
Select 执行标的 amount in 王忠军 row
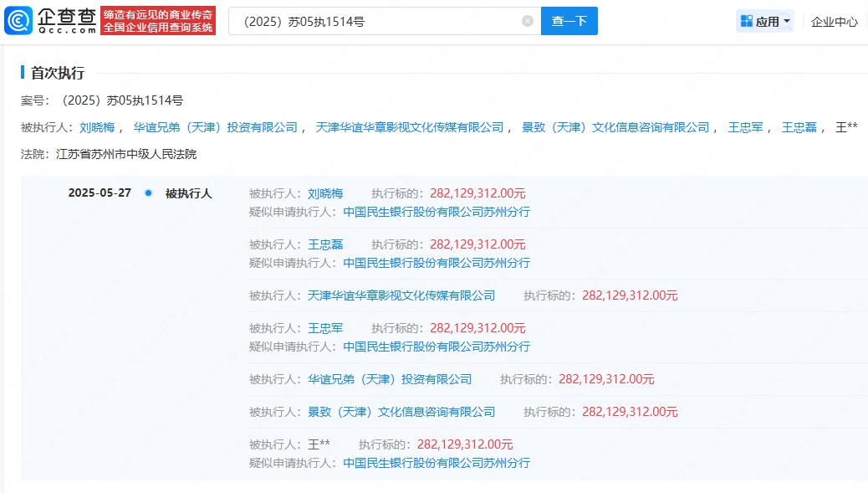(477, 328)
